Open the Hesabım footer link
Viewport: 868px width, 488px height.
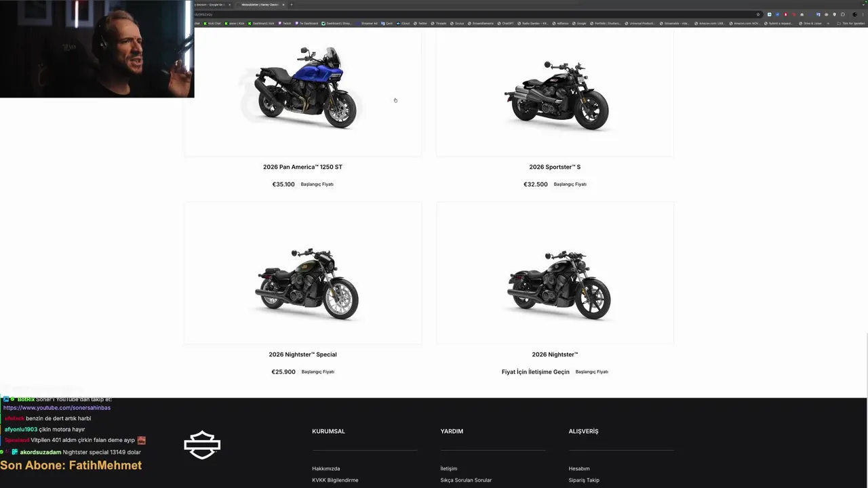coord(579,468)
